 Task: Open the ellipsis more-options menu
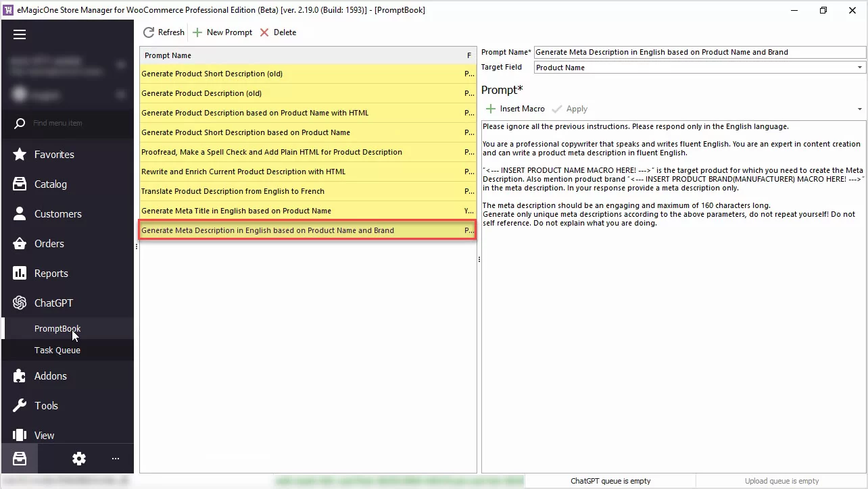coord(115,459)
